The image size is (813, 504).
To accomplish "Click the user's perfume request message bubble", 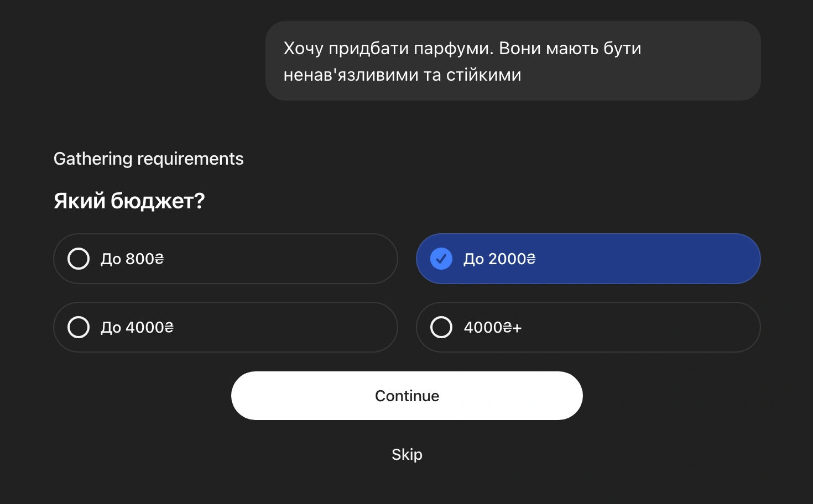I will click(513, 61).
